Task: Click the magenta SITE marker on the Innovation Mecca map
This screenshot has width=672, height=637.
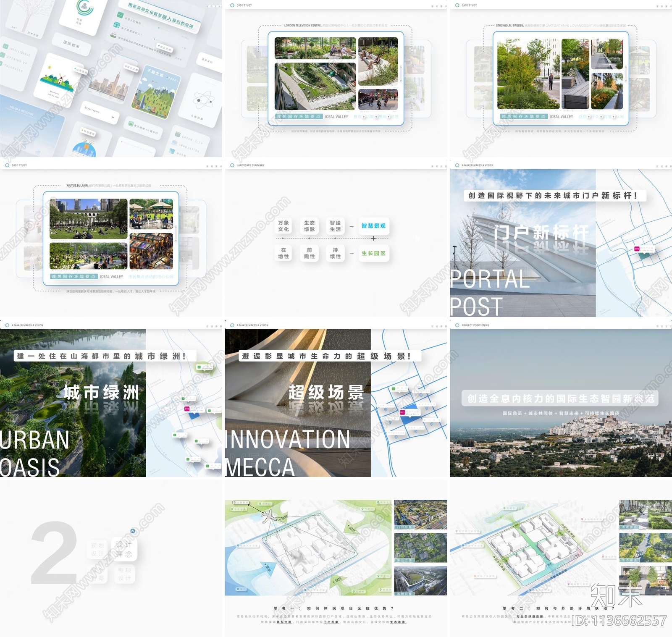Action: point(402,412)
